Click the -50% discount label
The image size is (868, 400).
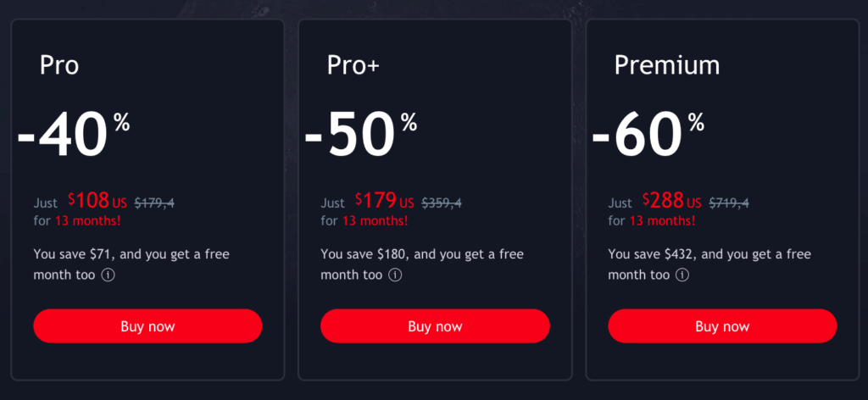pos(360,136)
